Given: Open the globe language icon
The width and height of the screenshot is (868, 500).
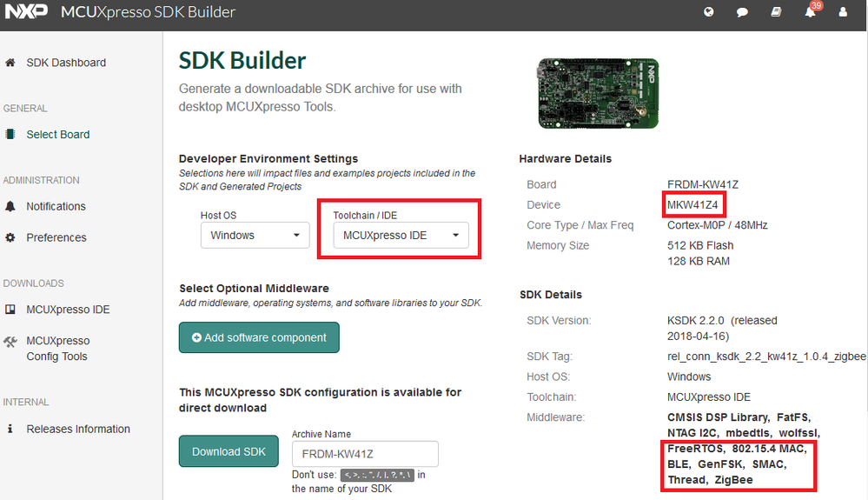Looking at the screenshot, I should coord(709,11).
